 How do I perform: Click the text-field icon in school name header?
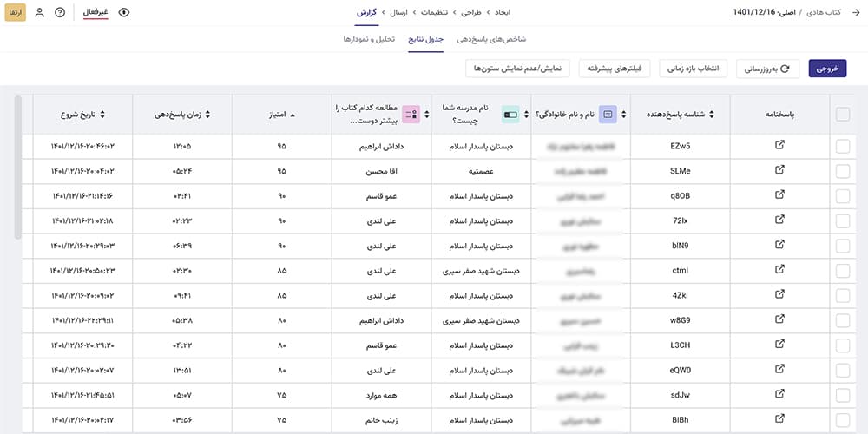(510, 114)
